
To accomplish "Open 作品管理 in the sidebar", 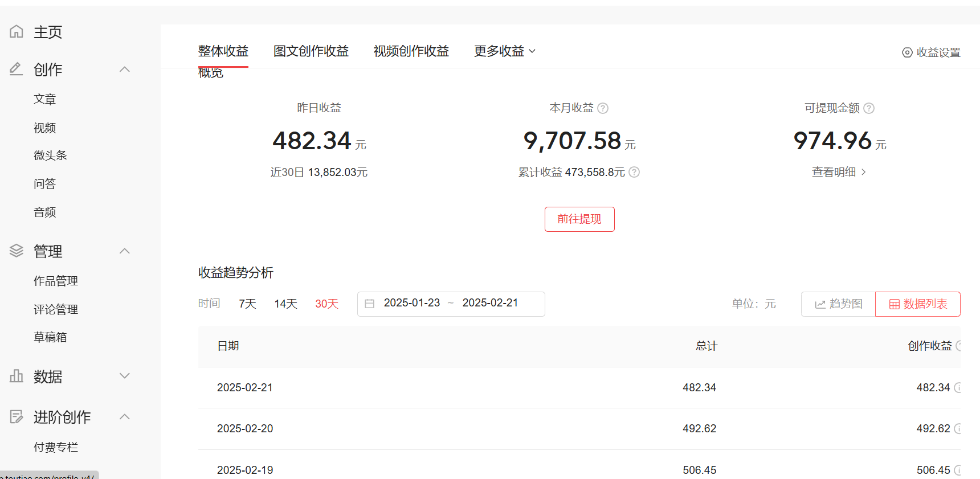I will click(56, 281).
